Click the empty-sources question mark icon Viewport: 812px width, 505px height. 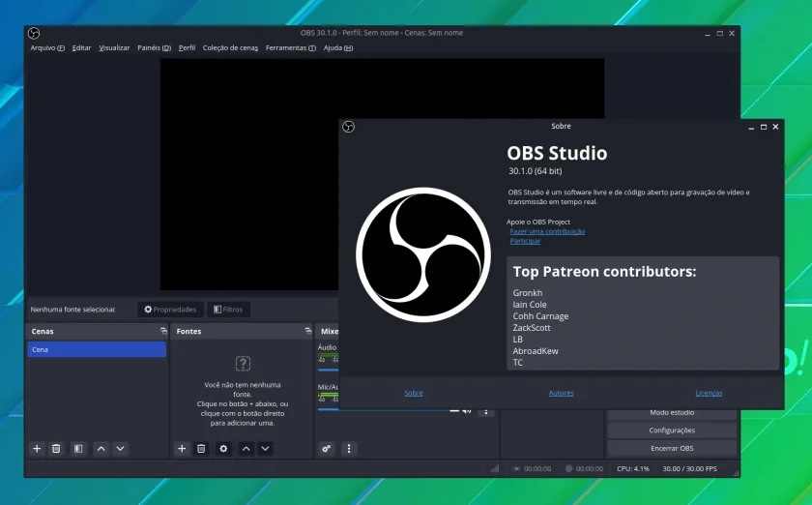pyautogui.click(x=243, y=364)
